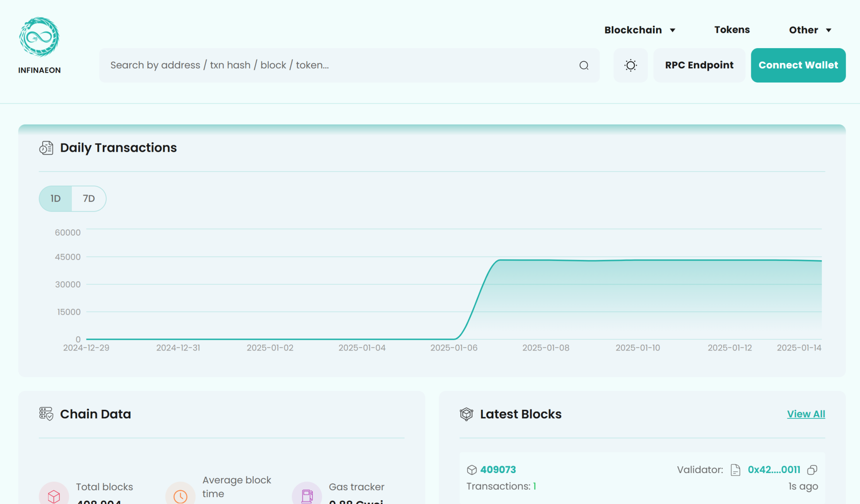Viewport: 860px width, 504px height.
Task: Select the 1D chart range
Action: click(x=55, y=199)
